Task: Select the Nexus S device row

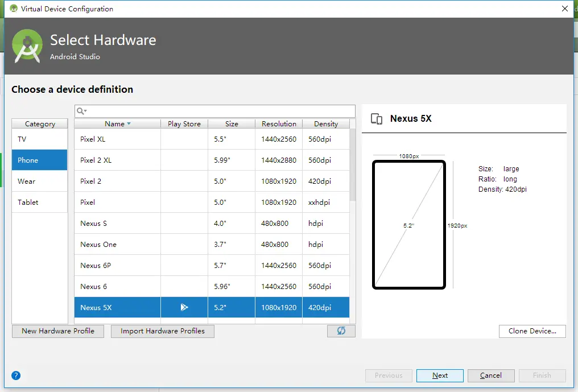Action: [x=212, y=223]
